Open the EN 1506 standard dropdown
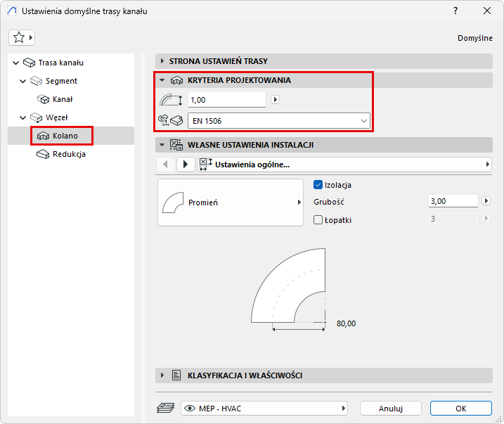This screenshot has height=424, width=504. tap(278, 121)
